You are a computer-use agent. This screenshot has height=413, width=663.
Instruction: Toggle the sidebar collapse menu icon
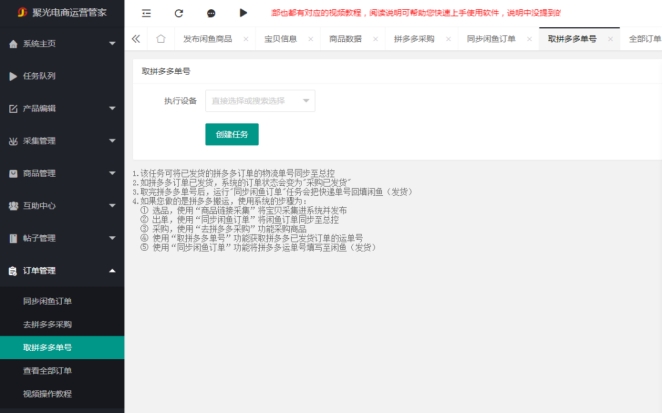pyautogui.click(x=146, y=13)
